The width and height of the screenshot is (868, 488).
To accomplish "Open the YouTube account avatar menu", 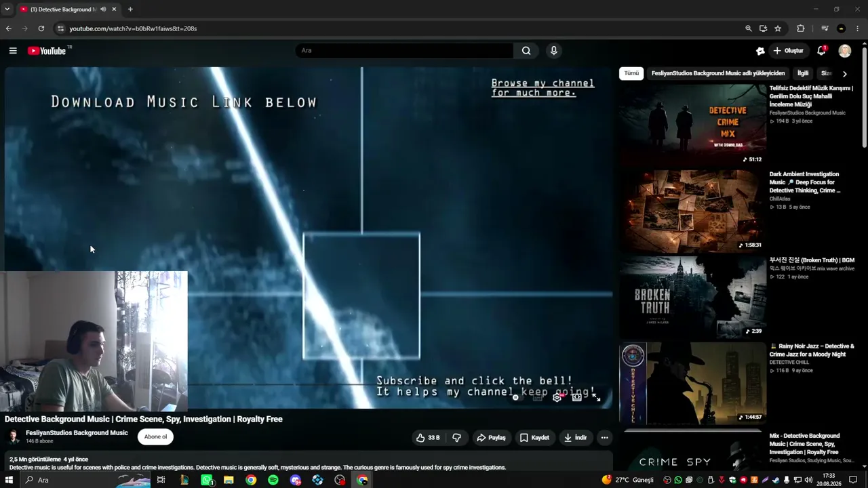I will [x=844, y=51].
